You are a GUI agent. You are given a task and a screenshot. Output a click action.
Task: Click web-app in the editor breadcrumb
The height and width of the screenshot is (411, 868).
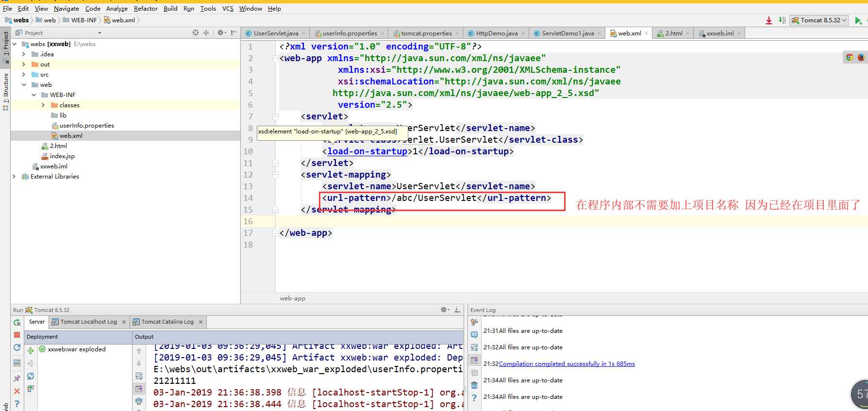293,298
